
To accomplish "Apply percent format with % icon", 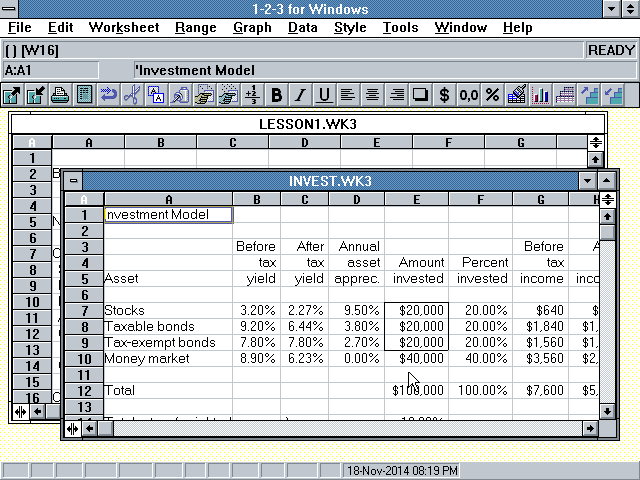I will coord(492,95).
